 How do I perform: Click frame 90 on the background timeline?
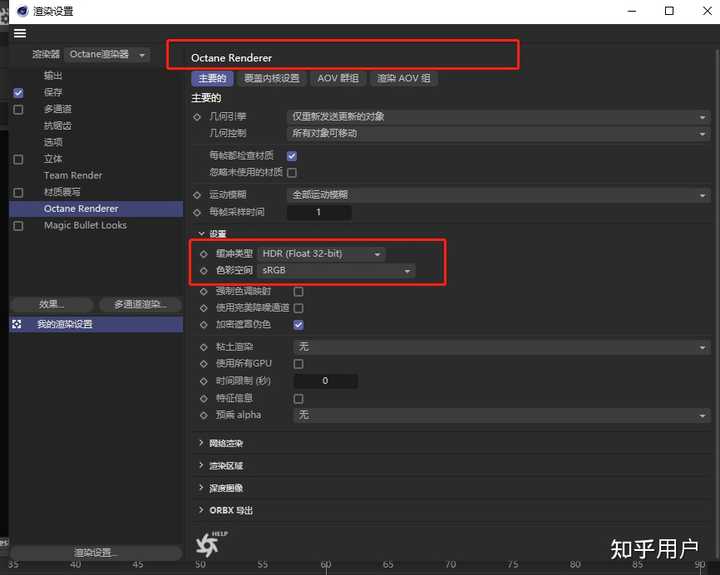(x=700, y=565)
